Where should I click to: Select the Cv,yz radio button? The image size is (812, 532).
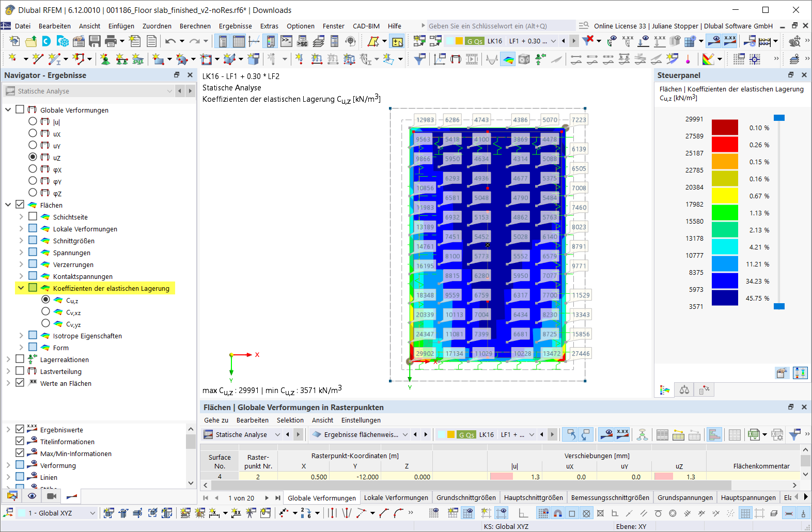(x=45, y=323)
